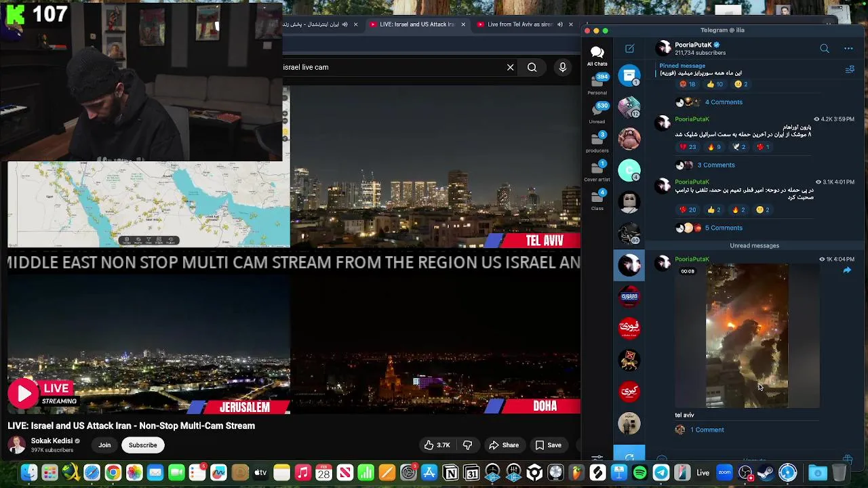The width and height of the screenshot is (868, 488).
Task: Open 3 Comments thread
Action: point(716,165)
